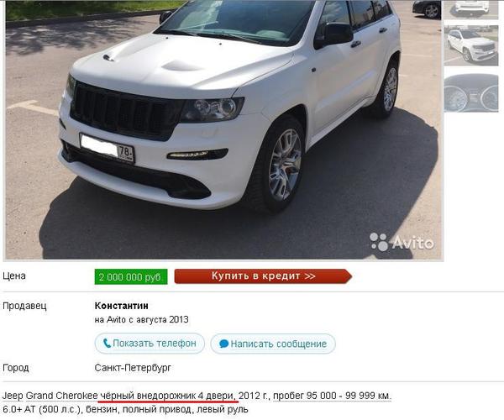504x420 pixels.
Task: Click the phone icon in Показать телефон
Action: [x=107, y=344]
